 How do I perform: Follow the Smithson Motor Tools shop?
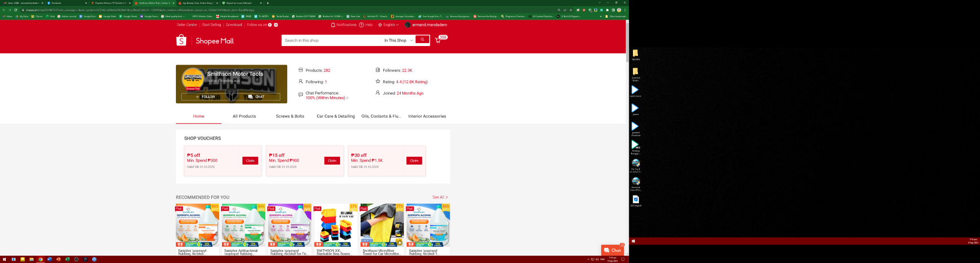point(205,96)
